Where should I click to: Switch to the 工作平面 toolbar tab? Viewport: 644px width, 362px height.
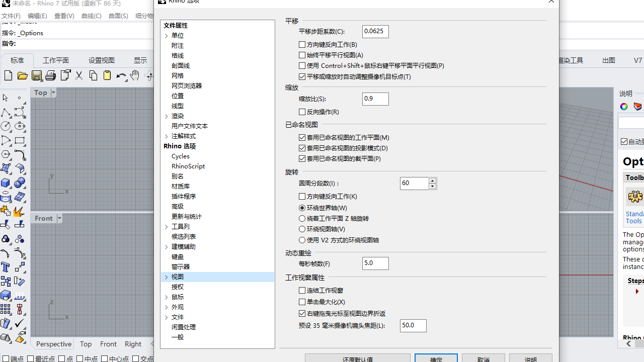(55, 60)
